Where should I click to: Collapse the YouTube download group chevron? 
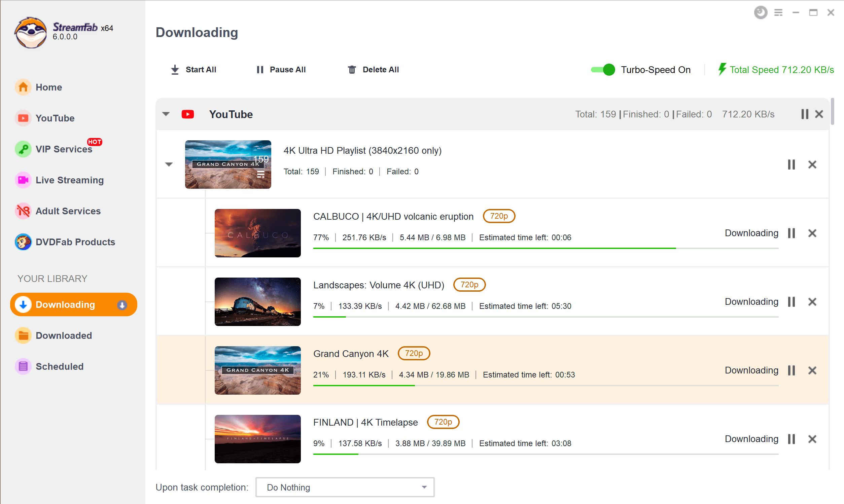[167, 114]
